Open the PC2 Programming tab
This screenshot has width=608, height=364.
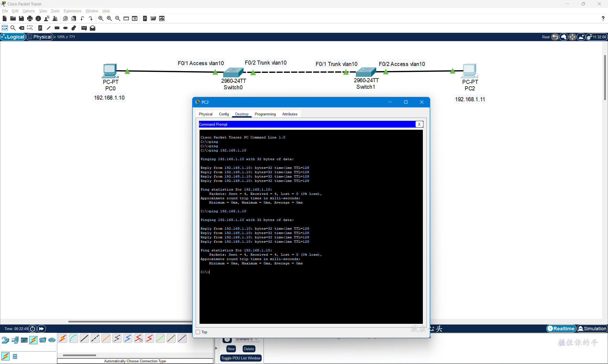[265, 114]
